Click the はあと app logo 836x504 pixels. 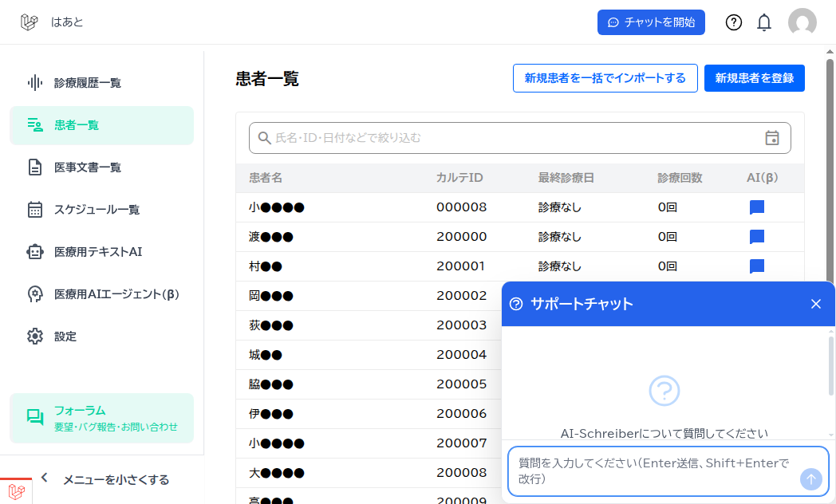[x=31, y=22]
